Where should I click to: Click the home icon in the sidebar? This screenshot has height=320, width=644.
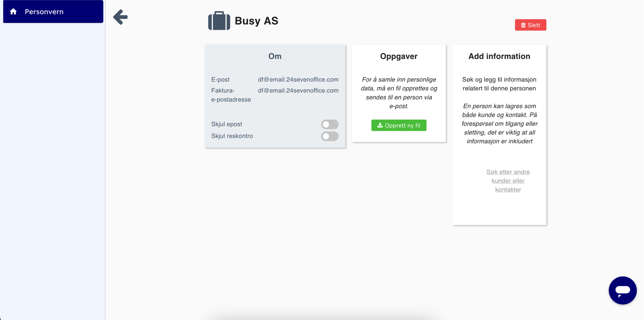pos(13,12)
